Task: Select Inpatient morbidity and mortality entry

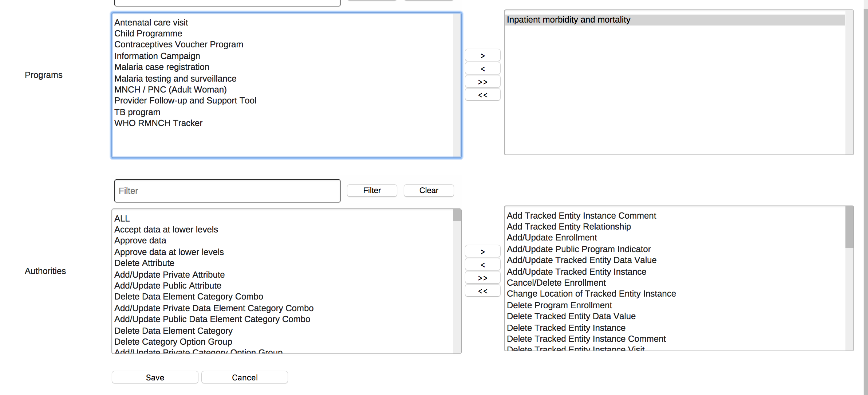Action: coord(568,20)
